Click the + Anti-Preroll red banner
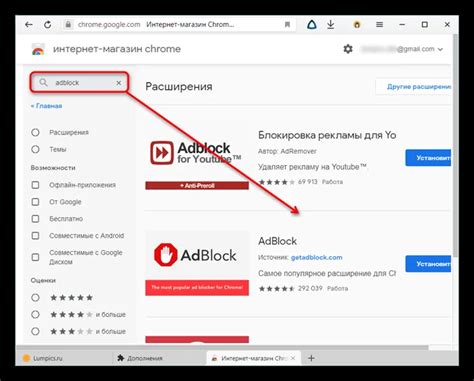The width and height of the screenshot is (474, 381). click(197, 186)
